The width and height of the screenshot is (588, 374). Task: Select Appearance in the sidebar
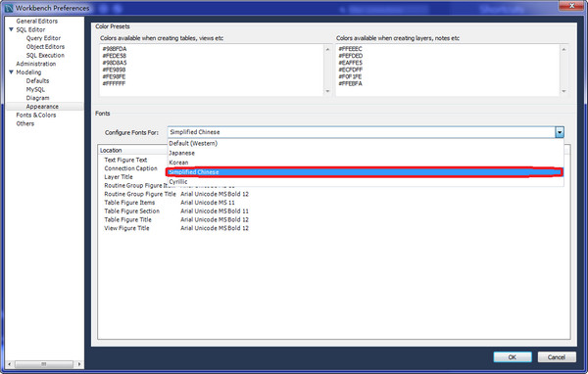point(42,107)
